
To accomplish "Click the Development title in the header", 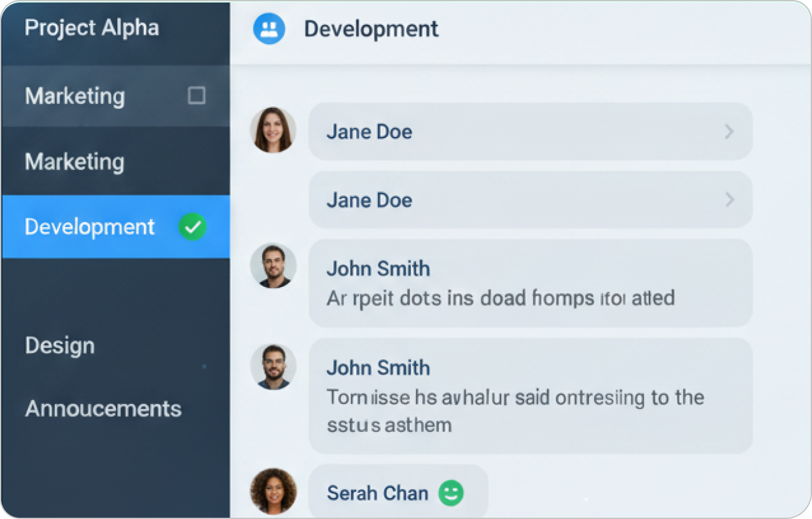I will coord(371,29).
